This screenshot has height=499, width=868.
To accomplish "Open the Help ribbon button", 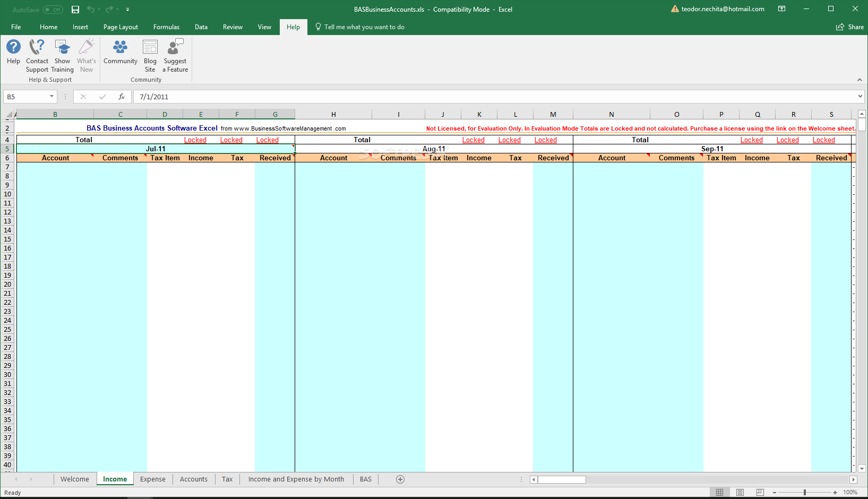I will 13,52.
